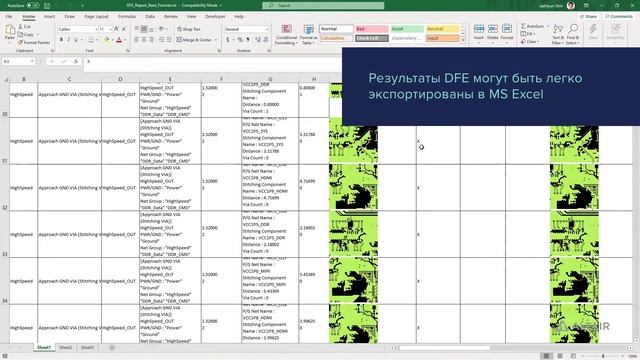This screenshot has height=360, width=640.
Task: Click Center alignment icon
Action: coord(144,40)
